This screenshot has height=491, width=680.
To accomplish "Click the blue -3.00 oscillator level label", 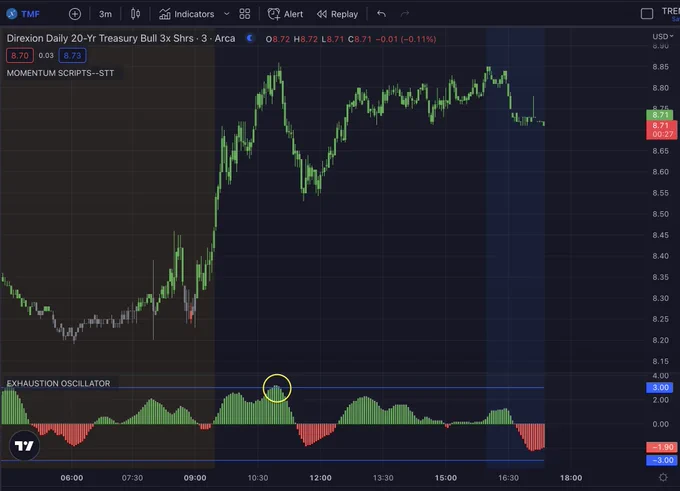I will pos(661,460).
